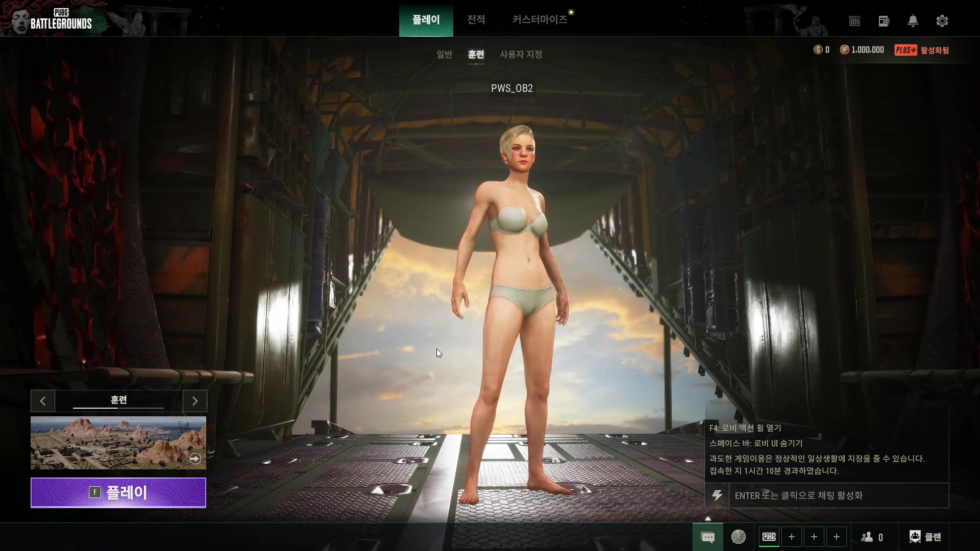Image resolution: width=980 pixels, height=551 pixels.
Task: Open the news page icon
Action: tap(884, 21)
